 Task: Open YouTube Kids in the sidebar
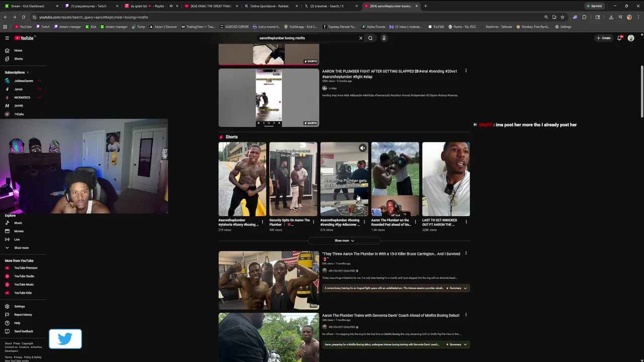[x=23, y=293]
